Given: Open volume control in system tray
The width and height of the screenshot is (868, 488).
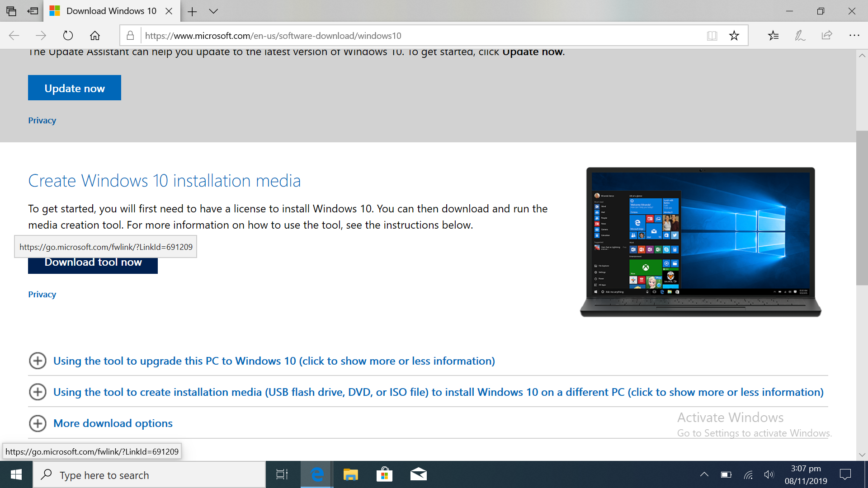Looking at the screenshot, I should point(769,474).
